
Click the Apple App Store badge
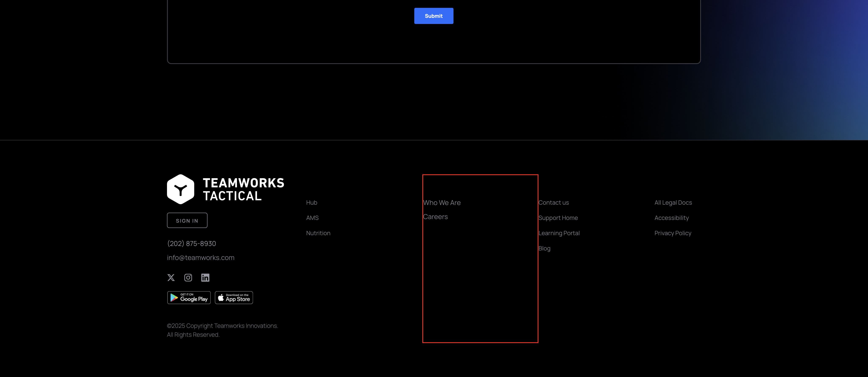tap(234, 298)
